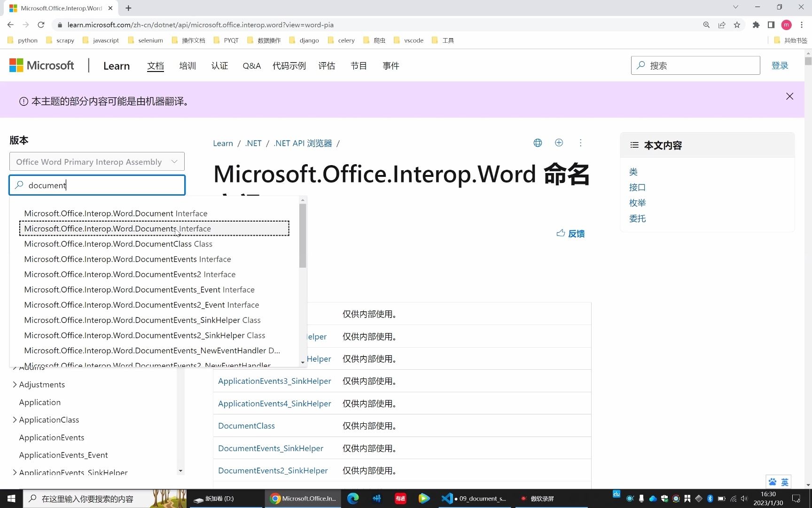Open the 培训 navigation item
This screenshot has width=812, height=508.
coord(187,66)
